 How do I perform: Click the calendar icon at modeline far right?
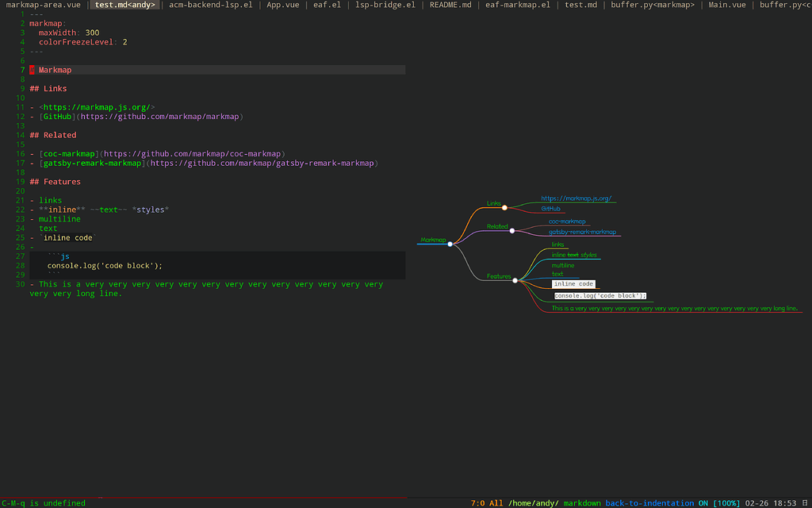(x=806, y=502)
